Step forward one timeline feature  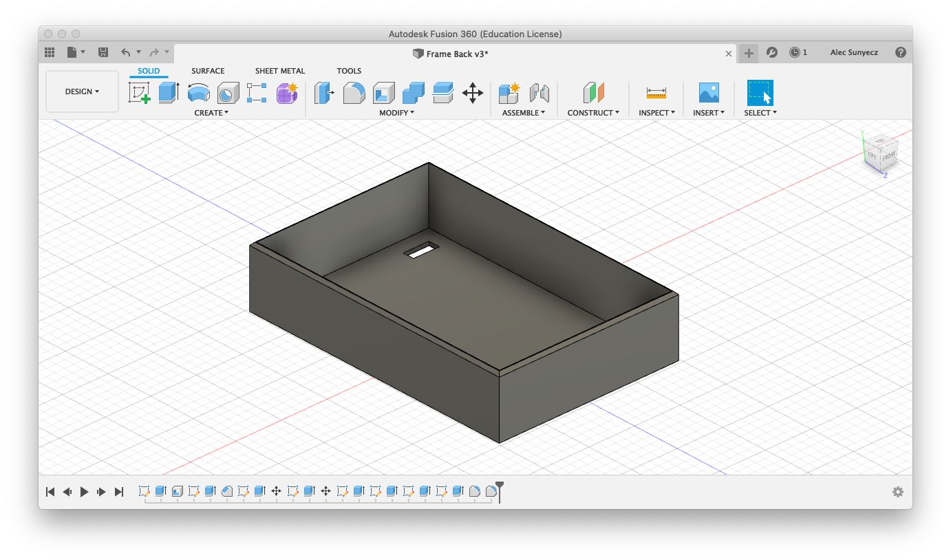[101, 492]
